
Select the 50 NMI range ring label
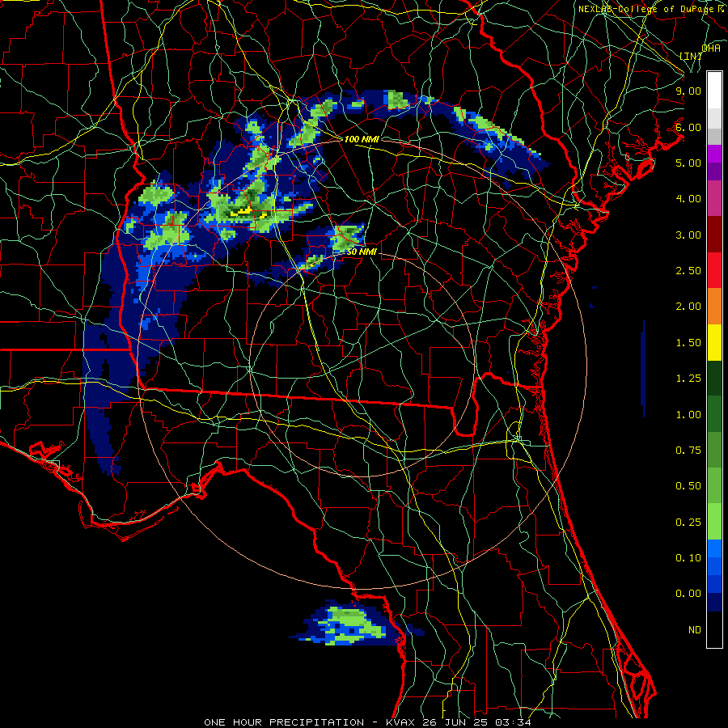tap(362, 252)
